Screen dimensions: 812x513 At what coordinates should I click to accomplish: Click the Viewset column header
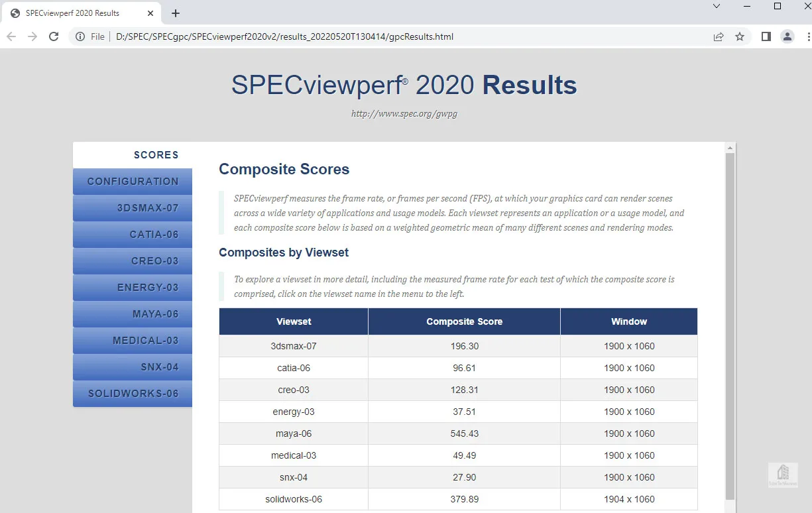(294, 321)
